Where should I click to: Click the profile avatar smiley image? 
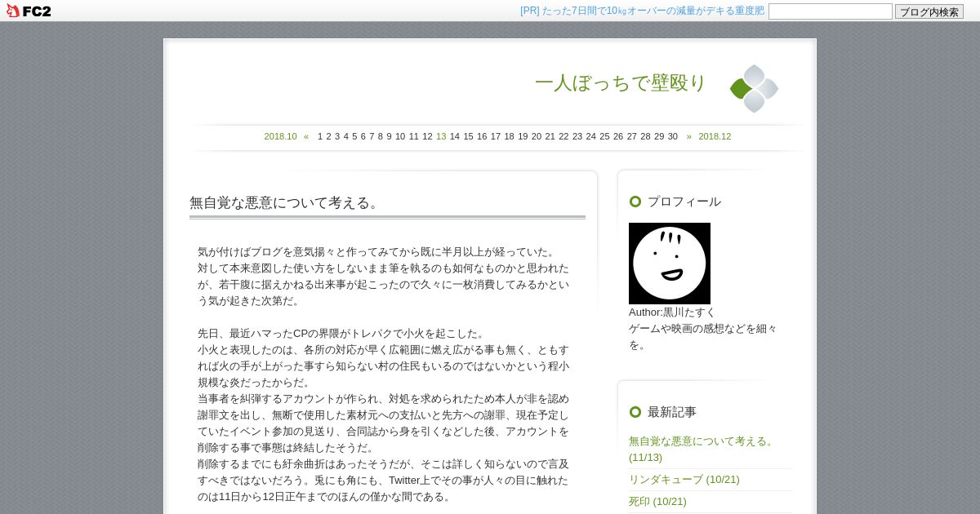670,264
